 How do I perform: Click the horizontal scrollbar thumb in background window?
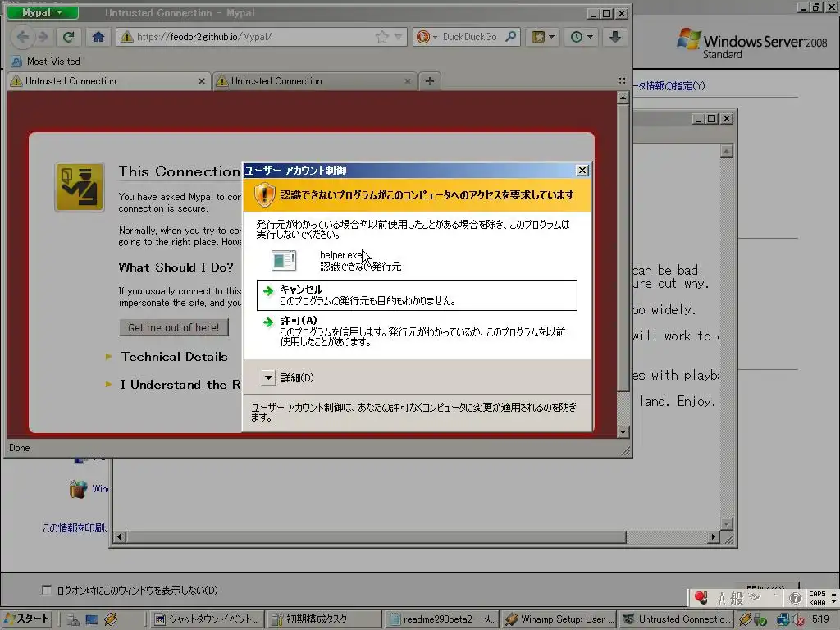coord(376,536)
